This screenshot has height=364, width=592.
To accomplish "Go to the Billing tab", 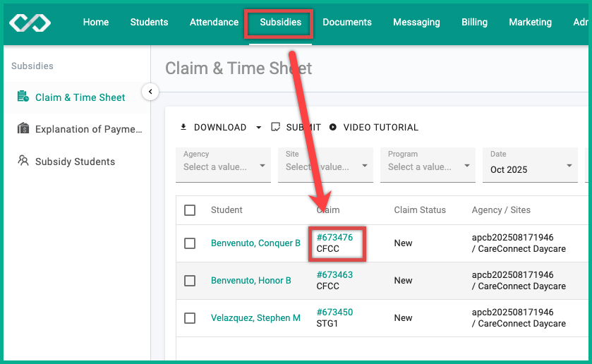I will point(474,23).
